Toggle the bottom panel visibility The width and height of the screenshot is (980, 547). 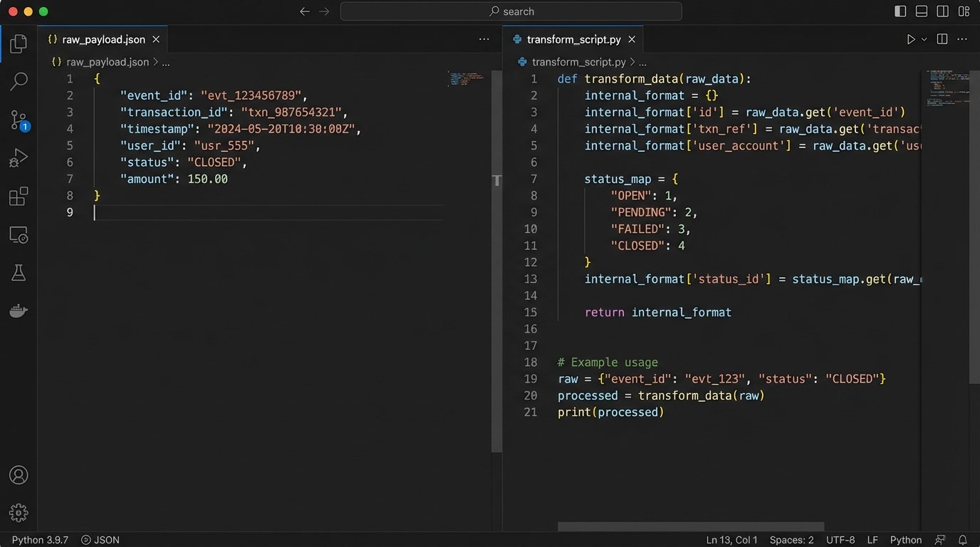(x=921, y=11)
